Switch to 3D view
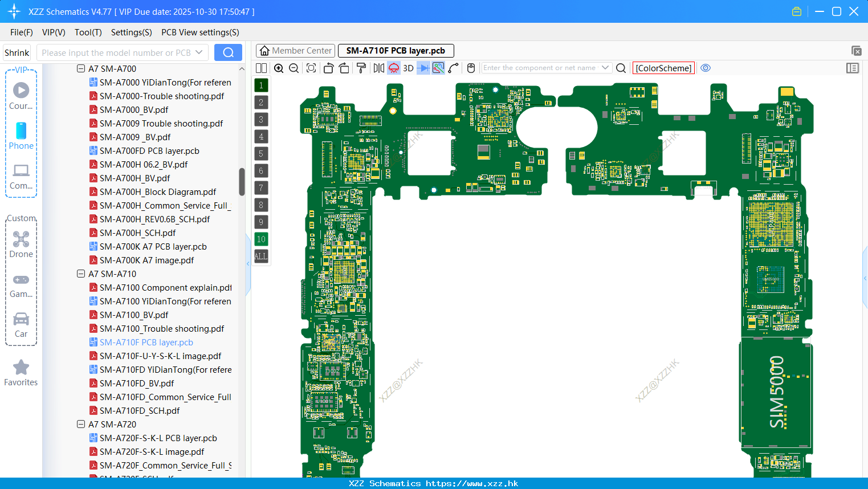The height and width of the screenshot is (489, 868). [x=408, y=68]
